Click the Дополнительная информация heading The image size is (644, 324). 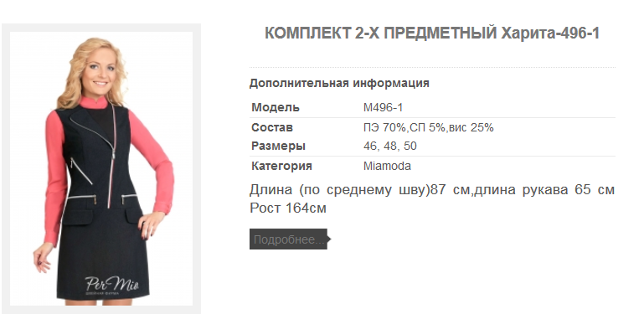tap(339, 83)
